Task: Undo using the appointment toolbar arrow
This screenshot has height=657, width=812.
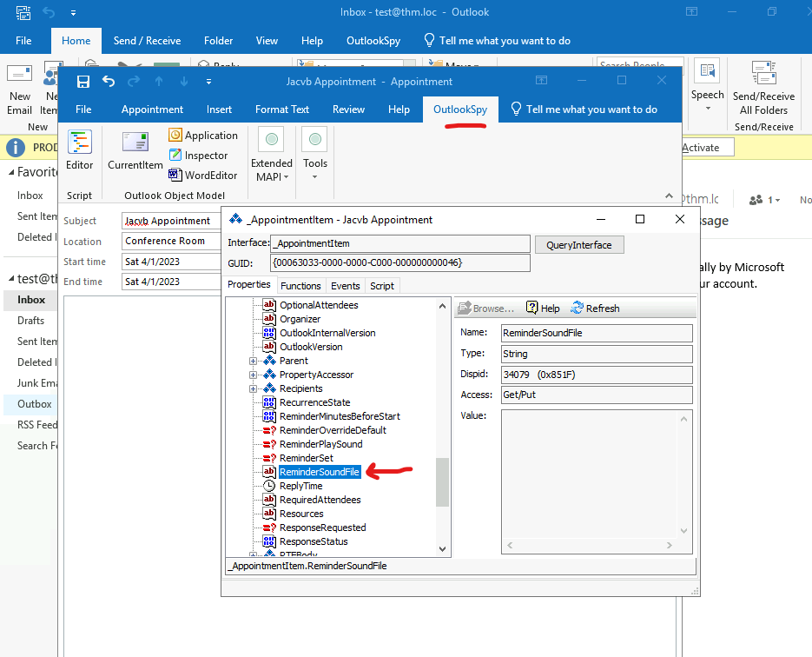Action: coord(109,82)
